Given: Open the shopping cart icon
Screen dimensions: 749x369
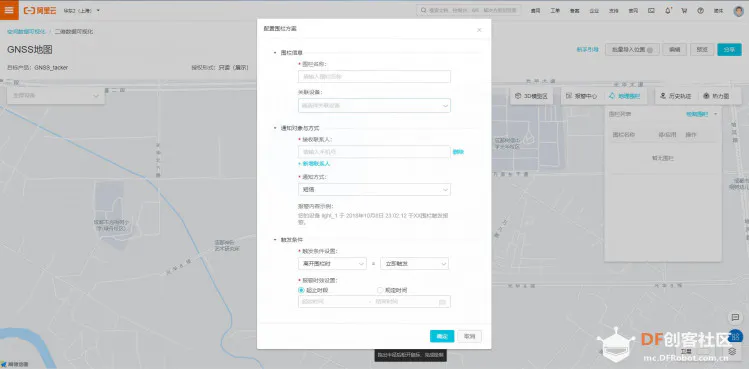Looking at the screenshot, I should pos(684,11).
